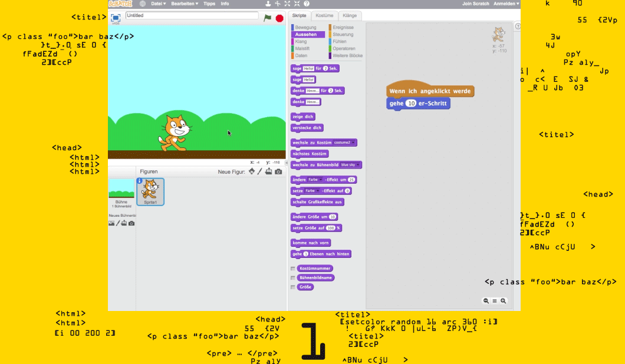Open Sprite1 info button
The width and height of the screenshot is (625, 364).
pos(140,181)
